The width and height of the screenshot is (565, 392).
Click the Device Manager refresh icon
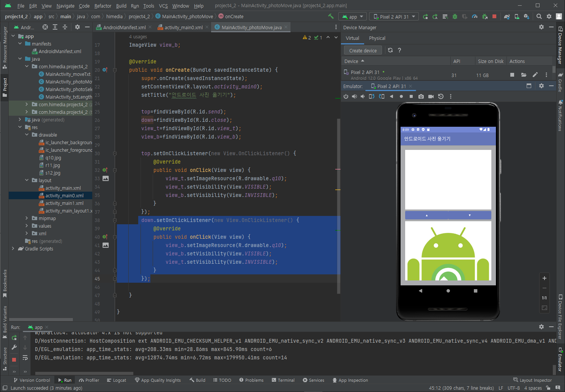(x=390, y=50)
